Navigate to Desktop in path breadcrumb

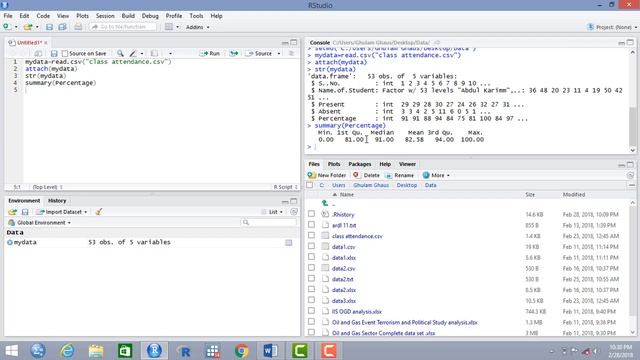[407, 185]
